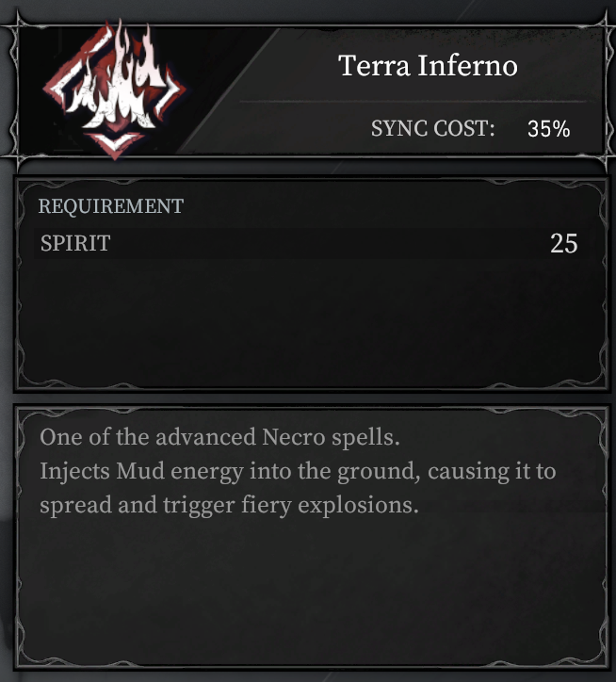The width and height of the screenshot is (616, 682).
Task: Click the ornate top-left corner of header
Action: click(x=17, y=26)
